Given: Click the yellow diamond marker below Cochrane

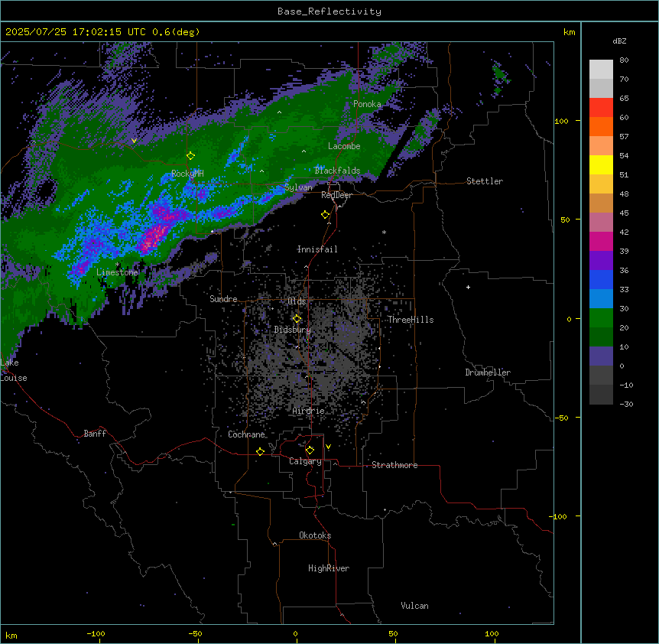Looking at the screenshot, I should point(260,451).
